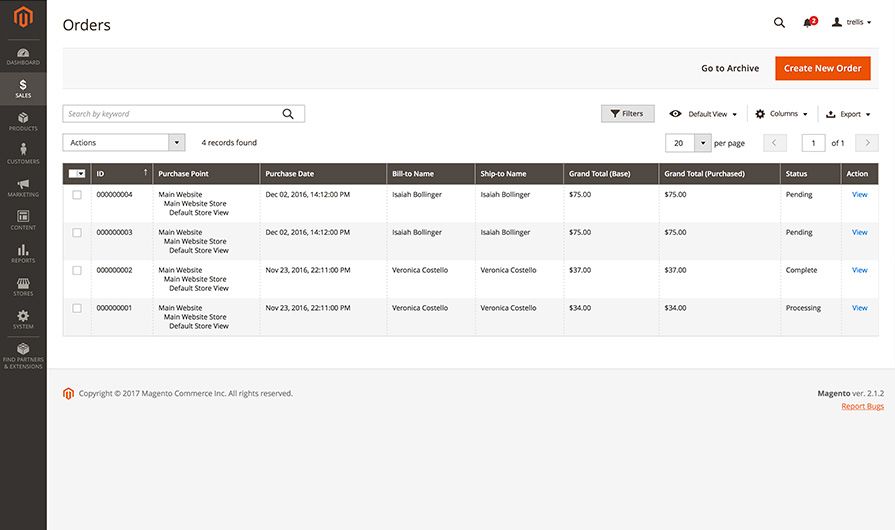
Task: Sort by Ship-to Name column header
Action: pyautogui.click(x=519, y=173)
